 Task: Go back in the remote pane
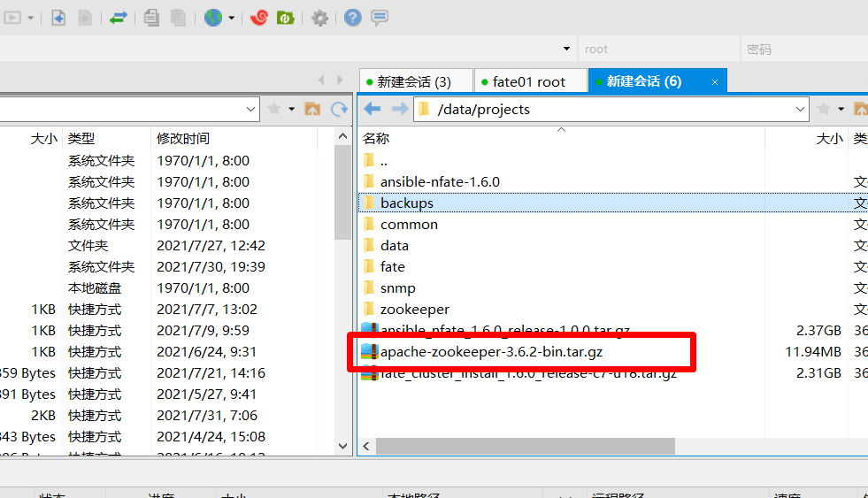[372, 109]
